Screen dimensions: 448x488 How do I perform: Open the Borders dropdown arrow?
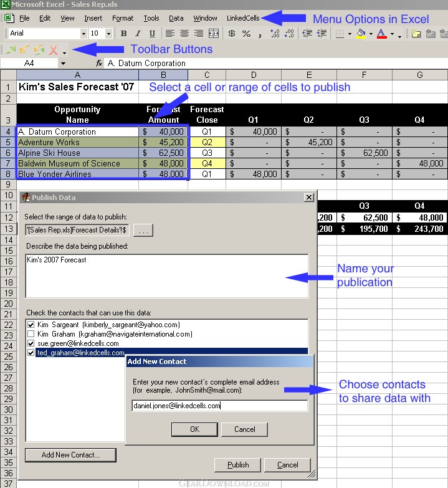click(350, 34)
